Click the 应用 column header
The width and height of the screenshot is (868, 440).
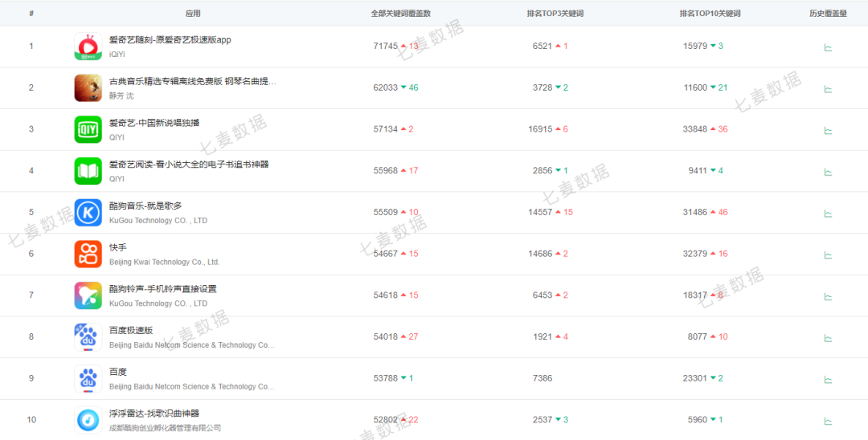point(193,14)
